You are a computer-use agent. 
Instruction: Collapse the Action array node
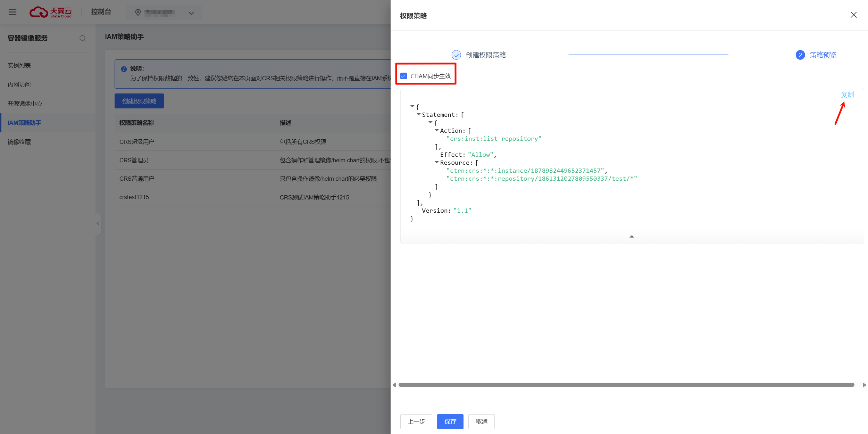(x=436, y=130)
